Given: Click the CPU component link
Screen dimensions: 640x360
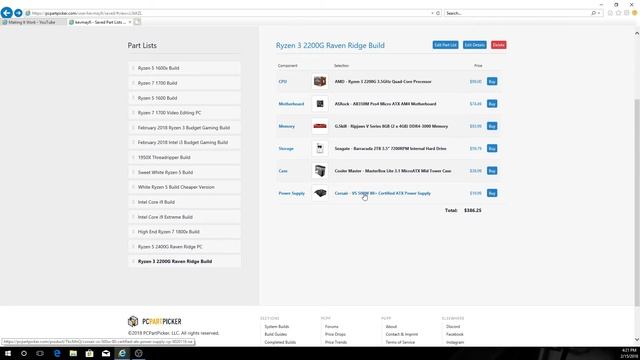Looking at the screenshot, I should click(282, 82).
